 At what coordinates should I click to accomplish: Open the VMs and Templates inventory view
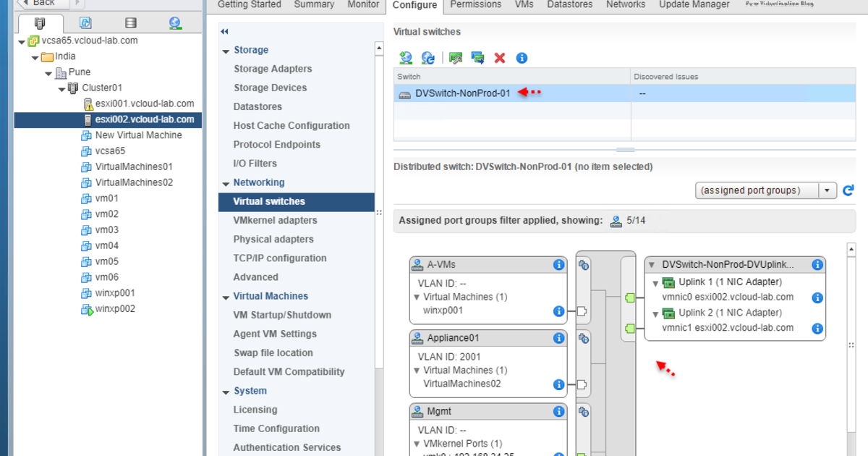pyautogui.click(x=85, y=23)
